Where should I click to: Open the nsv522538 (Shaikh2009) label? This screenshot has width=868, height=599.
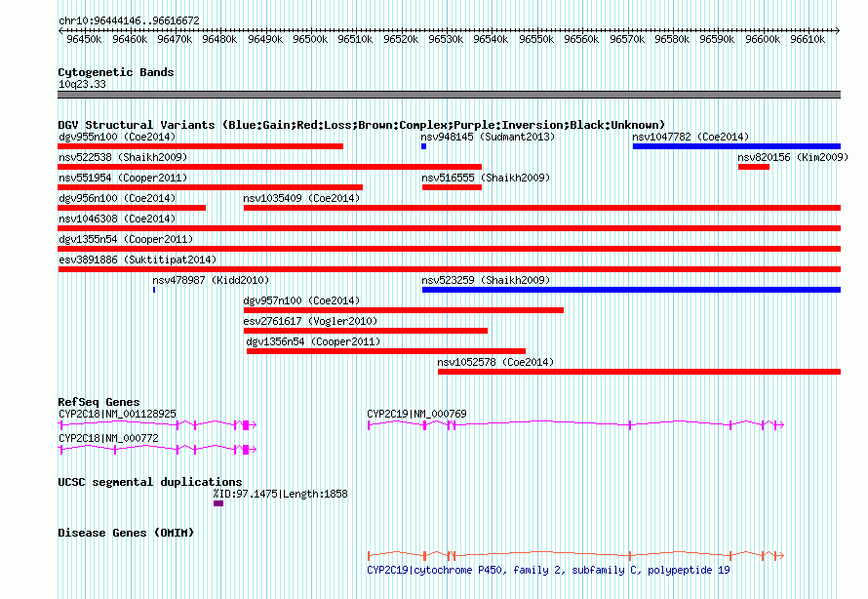pyautogui.click(x=123, y=157)
